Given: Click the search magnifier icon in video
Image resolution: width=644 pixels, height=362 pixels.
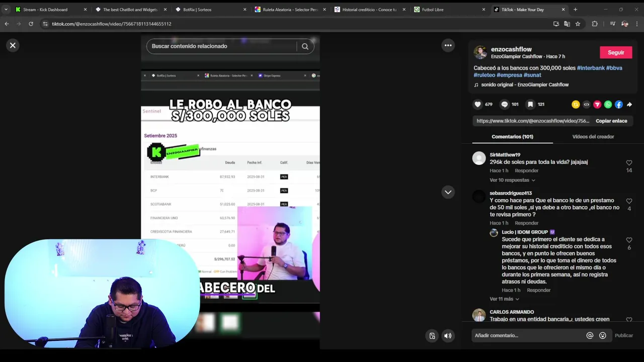Looking at the screenshot, I should [305, 46].
